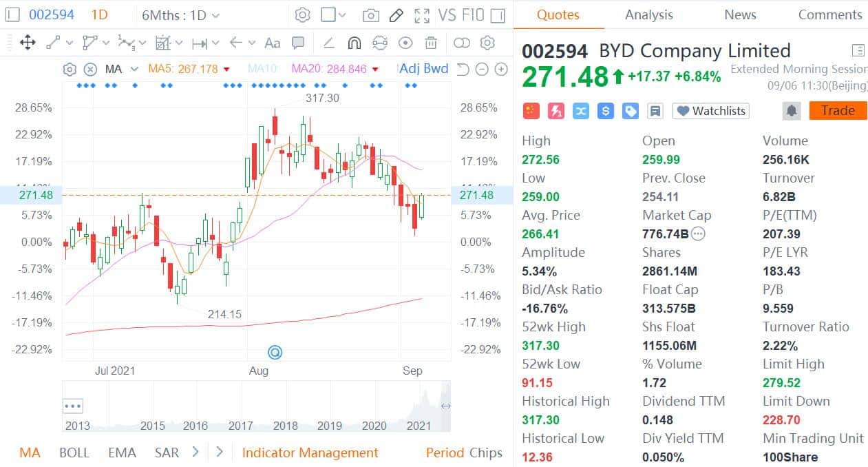Open chart settings gear in top bar

(x=302, y=15)
